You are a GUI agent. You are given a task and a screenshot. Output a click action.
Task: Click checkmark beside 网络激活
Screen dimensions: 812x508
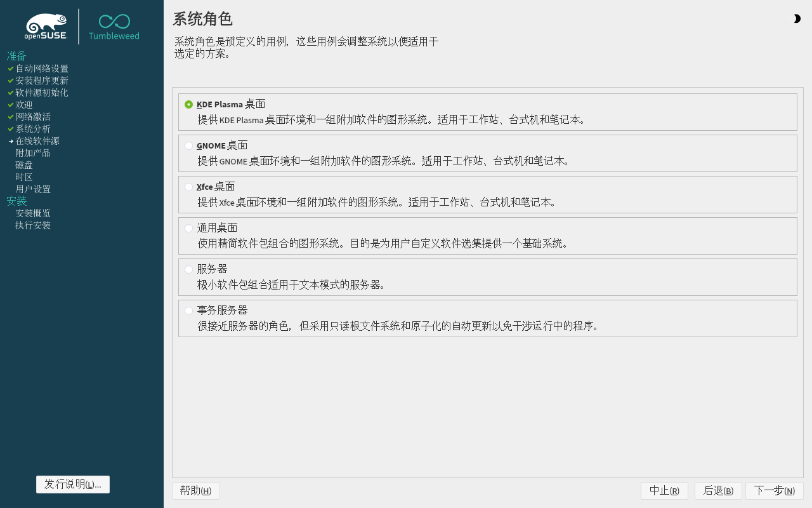click(11, 117)
